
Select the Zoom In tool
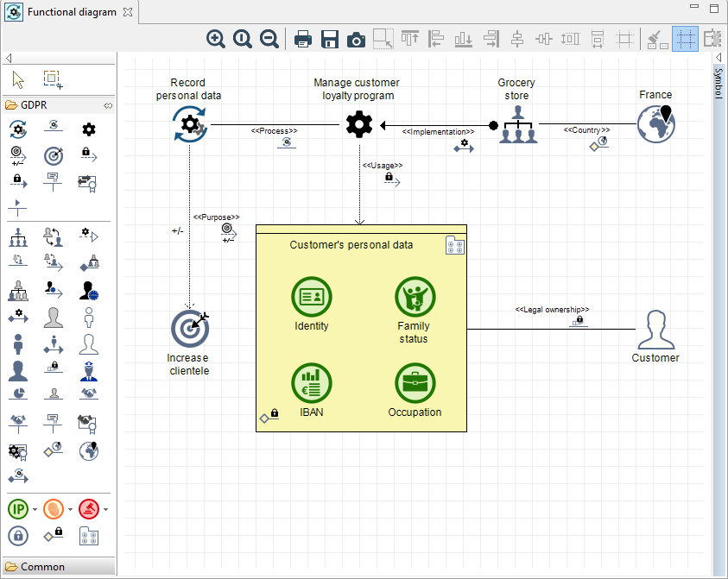pyautogui.click(x=215, y=39)
